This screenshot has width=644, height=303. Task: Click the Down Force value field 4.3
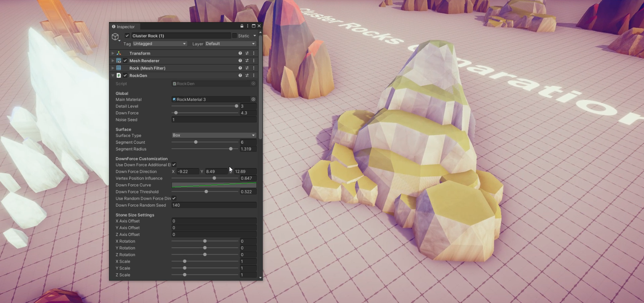pos(248,113)
